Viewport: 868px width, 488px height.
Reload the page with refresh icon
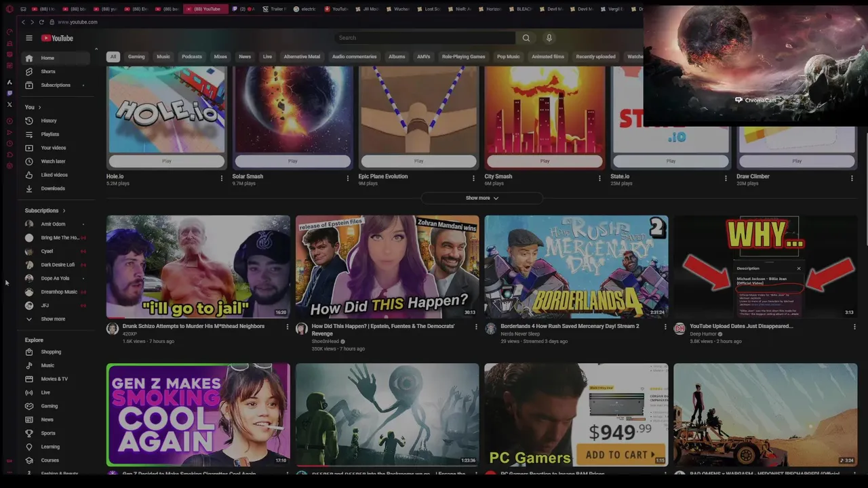click(41, 22)
